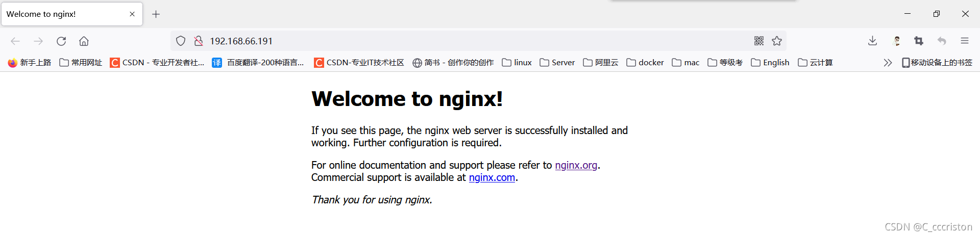View insecure connection lock icon info
Viewport: 980px width, 237px height.
coord(199,41)
